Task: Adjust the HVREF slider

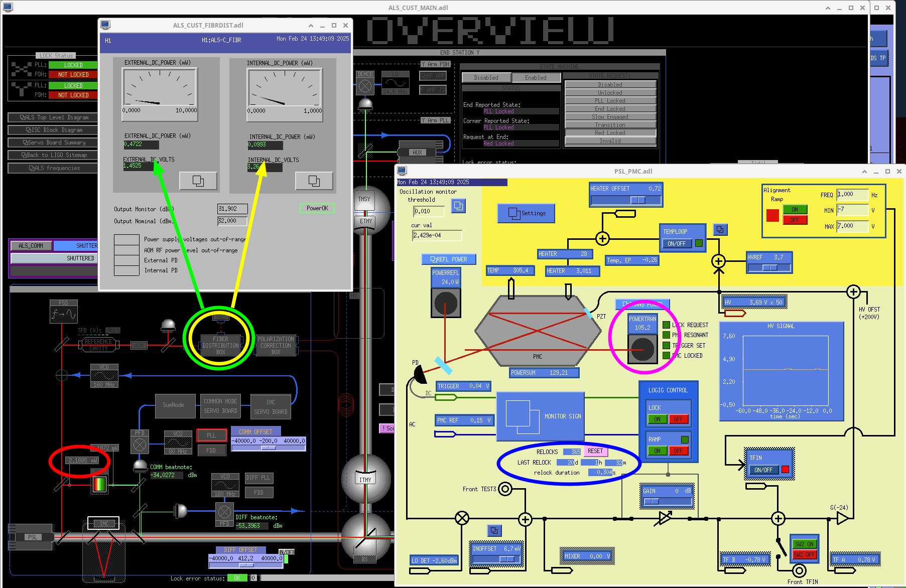Action: pos(769,268)
